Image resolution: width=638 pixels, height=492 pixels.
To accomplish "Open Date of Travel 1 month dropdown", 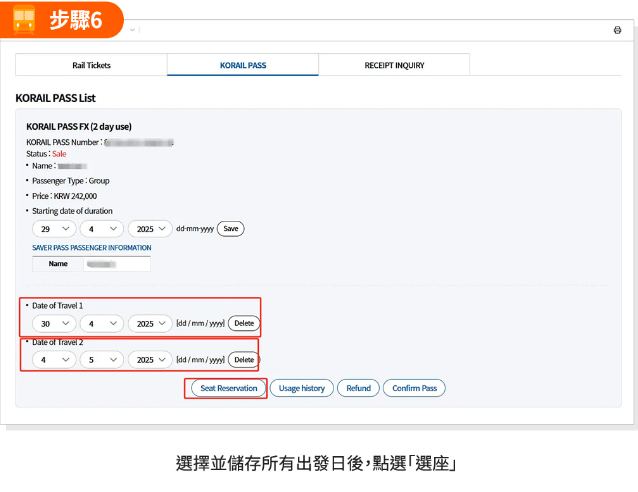I will [102, 324].
